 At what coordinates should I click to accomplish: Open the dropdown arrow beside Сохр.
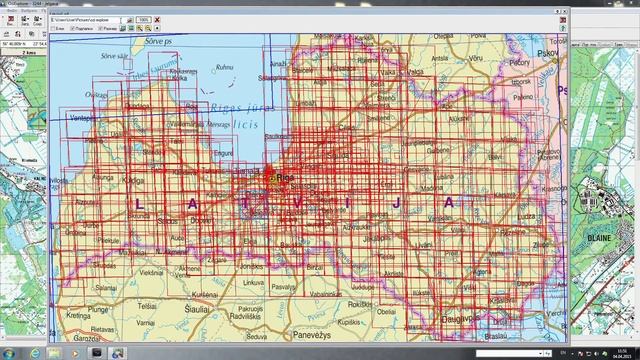point(41,19)
